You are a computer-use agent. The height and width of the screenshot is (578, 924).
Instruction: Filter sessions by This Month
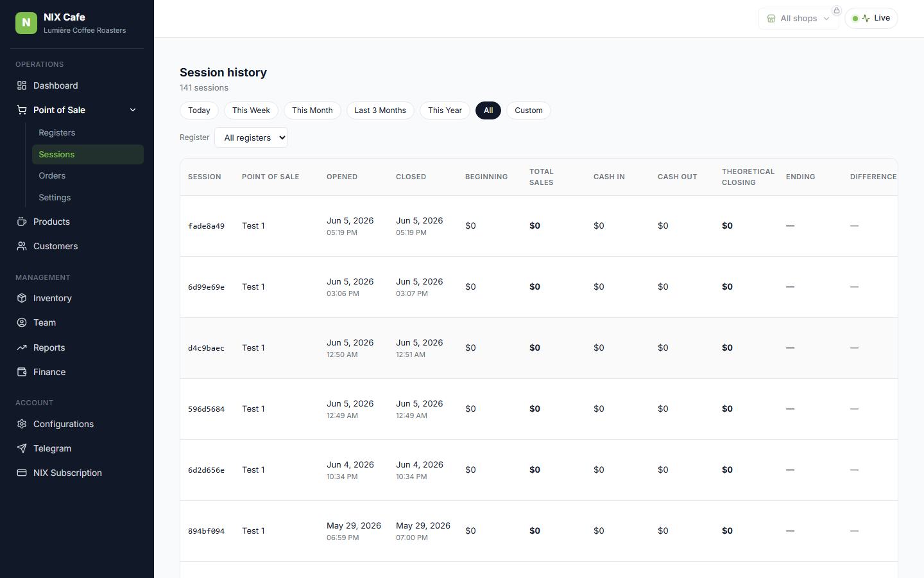312,110
